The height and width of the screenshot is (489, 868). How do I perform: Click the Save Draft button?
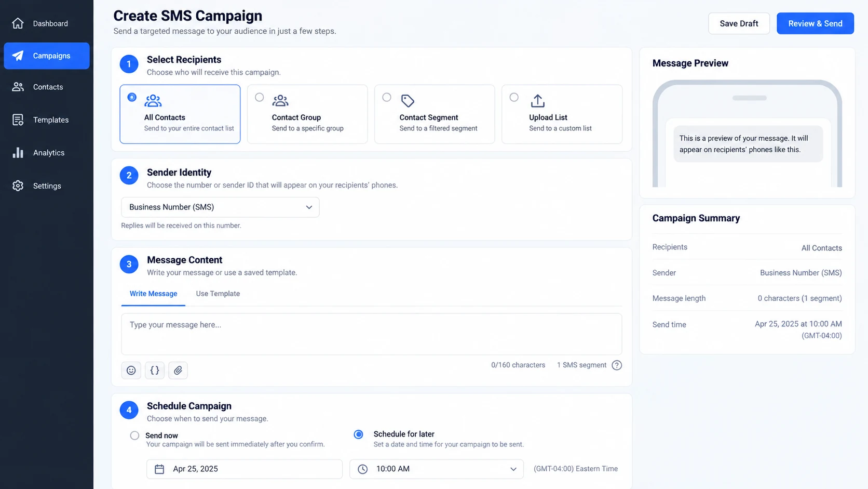[739, 23]
